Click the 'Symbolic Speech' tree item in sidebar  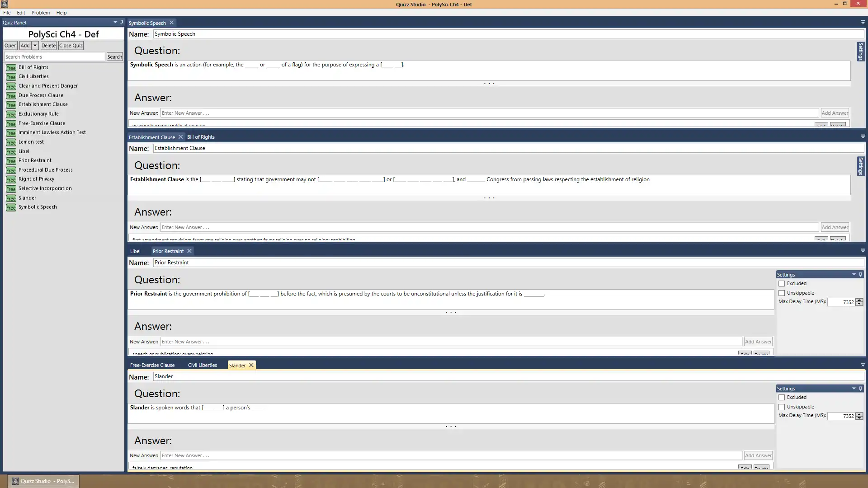tap(38, 207)
